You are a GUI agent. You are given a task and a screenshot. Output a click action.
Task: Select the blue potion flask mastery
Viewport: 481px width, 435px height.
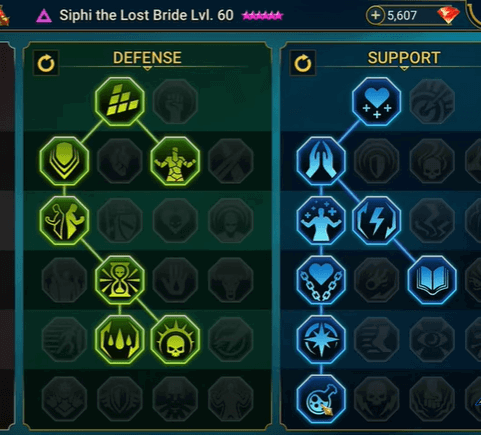(321, 399)
